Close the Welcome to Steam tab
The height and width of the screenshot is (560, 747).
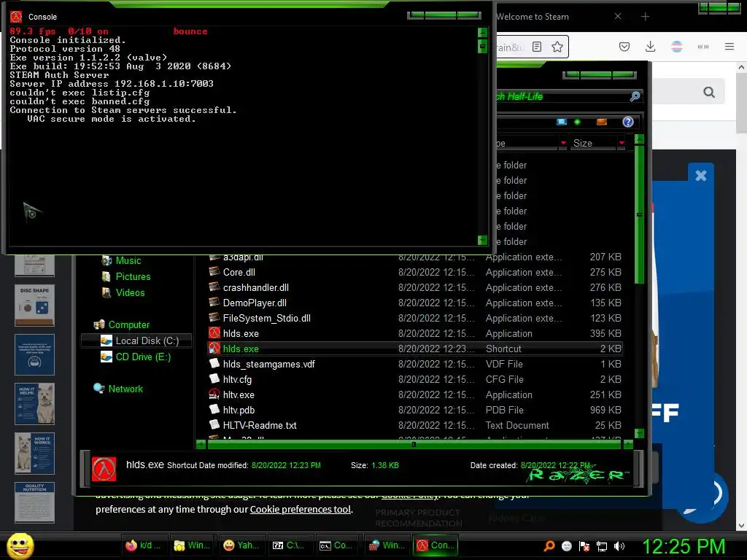(618, 16)
